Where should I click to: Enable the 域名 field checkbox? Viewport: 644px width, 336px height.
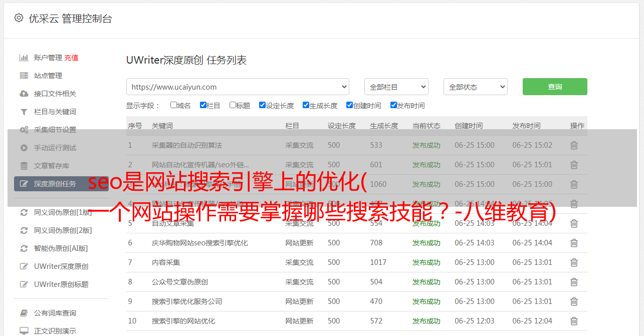(x=173, y=105)
